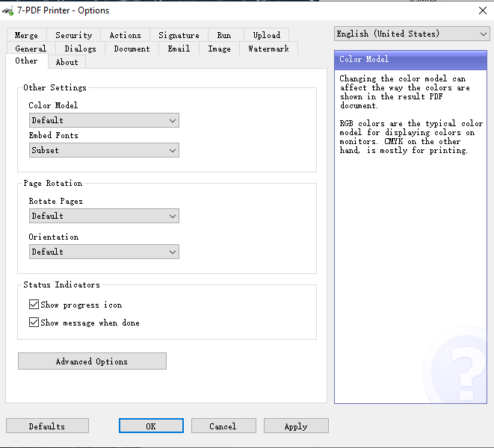494x448 pixels.
Task: Open the Run tab
Action: [x=224, y=35]
